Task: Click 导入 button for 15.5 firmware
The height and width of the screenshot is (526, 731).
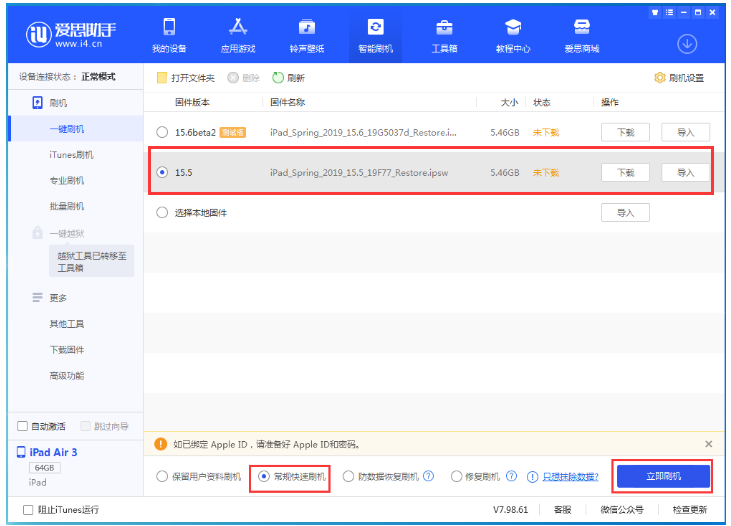Action: click(x=685, y=173)
